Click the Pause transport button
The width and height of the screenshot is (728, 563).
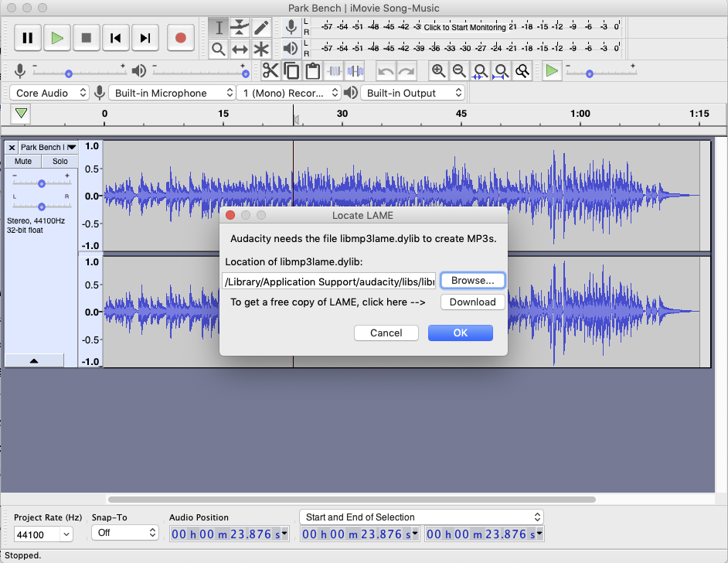pos(28,38)
